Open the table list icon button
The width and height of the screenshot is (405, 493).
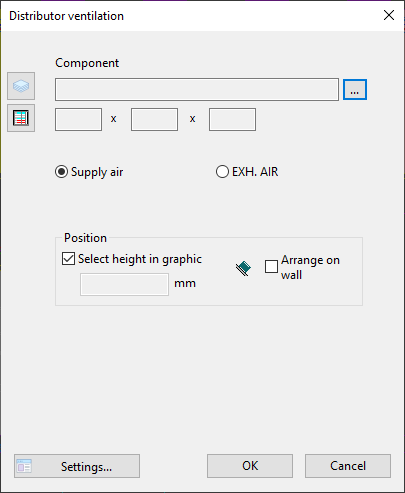pyautogui.click(x=21, y=118)
